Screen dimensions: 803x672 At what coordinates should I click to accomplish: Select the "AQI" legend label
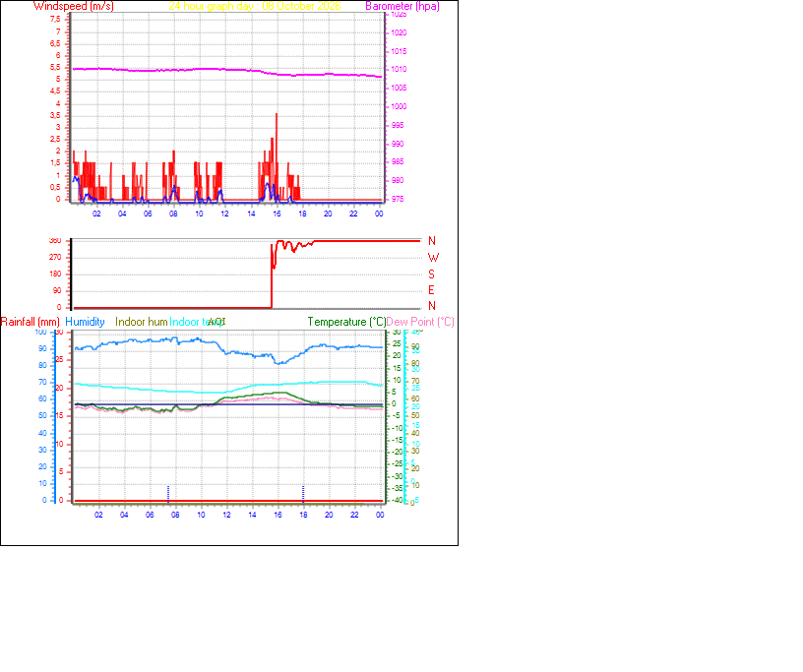217,322
